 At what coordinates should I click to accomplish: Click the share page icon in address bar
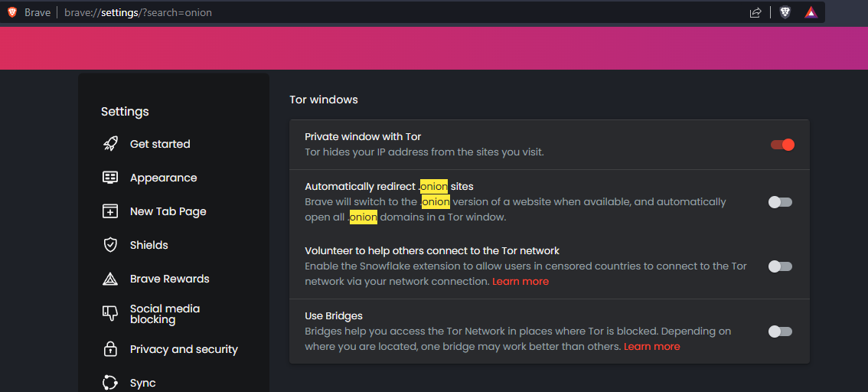[x=755, y=12]
